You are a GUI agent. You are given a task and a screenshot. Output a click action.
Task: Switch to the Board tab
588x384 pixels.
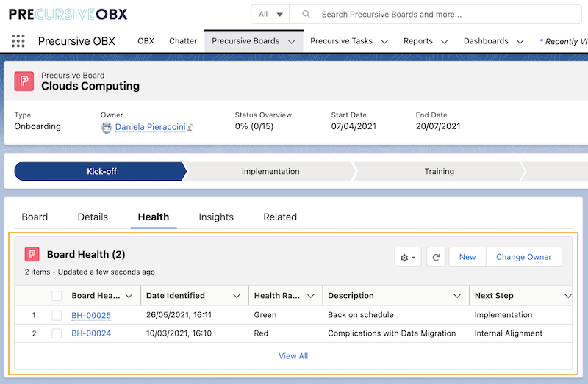click(x=35, y=217)
